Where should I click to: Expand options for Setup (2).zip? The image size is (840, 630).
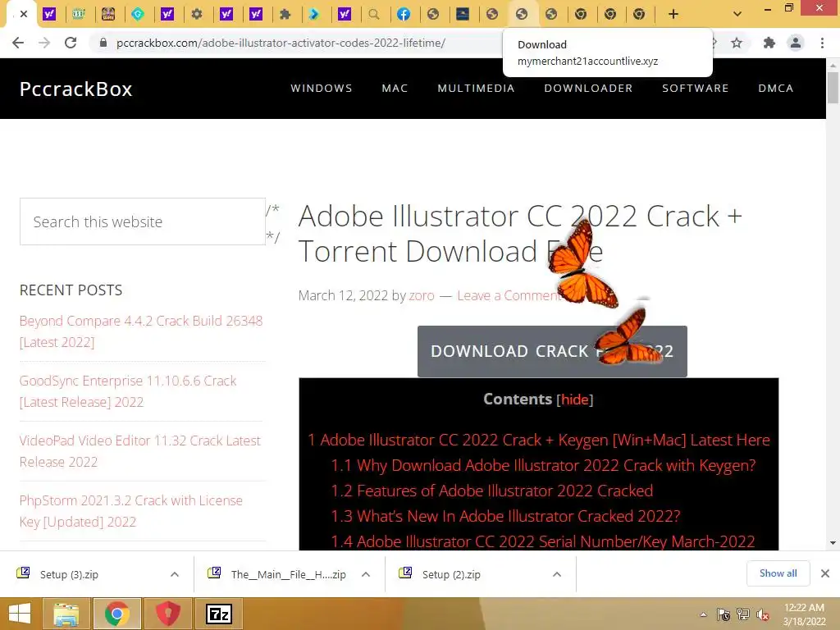pos(557,574)
